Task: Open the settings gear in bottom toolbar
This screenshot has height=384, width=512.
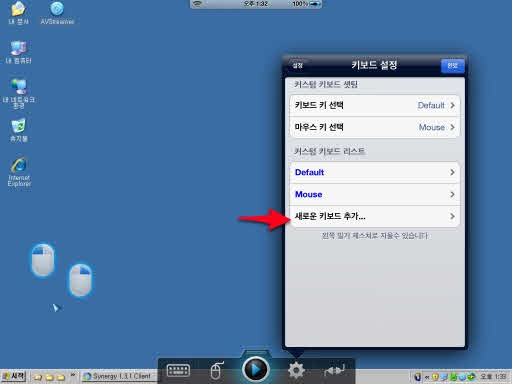Action: [x=296, y=370]
